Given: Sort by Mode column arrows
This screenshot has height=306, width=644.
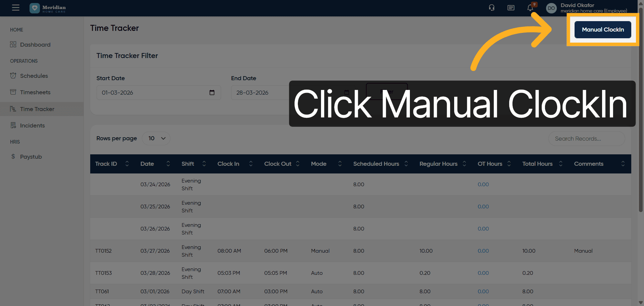Looking at the screenshot, I should (340, 164).
